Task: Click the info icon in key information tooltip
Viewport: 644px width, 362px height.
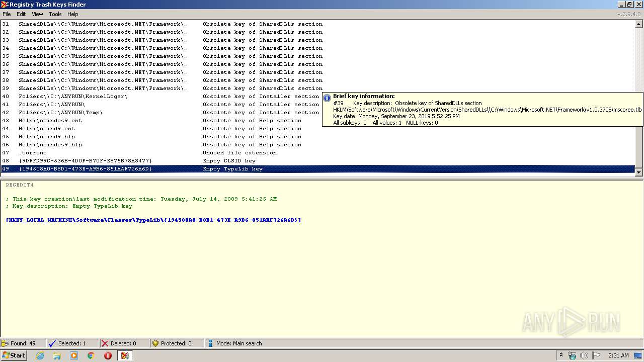Action: (327, 98)
